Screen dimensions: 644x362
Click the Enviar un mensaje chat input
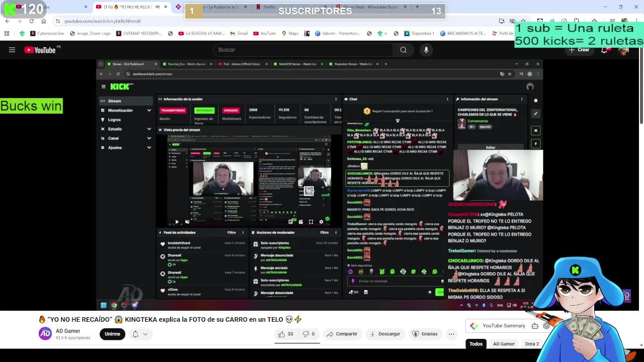click(395, 281)
